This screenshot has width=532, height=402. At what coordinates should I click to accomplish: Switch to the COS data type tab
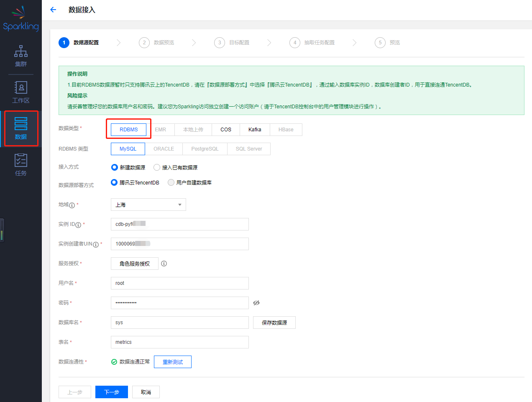[225, 130]
